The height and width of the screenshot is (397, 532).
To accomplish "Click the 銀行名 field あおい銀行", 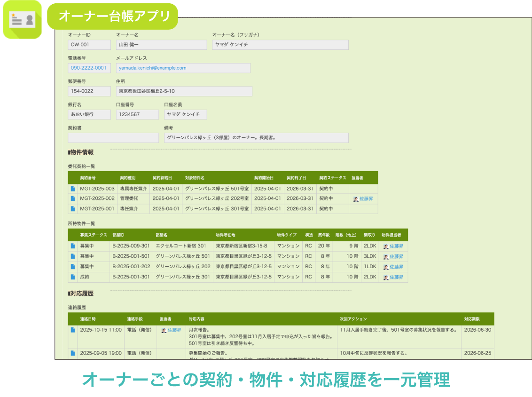I will (x=89, y=114).
